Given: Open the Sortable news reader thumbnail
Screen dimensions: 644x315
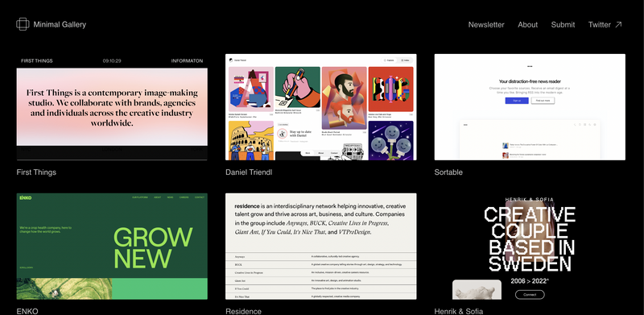Looking at the screenshot, I should tap(530, 107).
